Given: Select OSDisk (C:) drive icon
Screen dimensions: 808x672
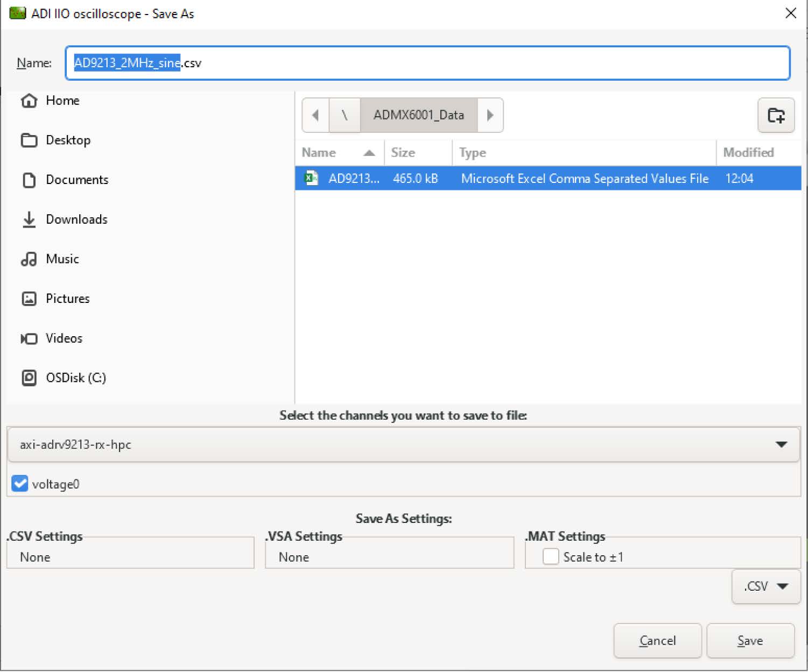Looking at the screenshot, I should pos(29,378).
